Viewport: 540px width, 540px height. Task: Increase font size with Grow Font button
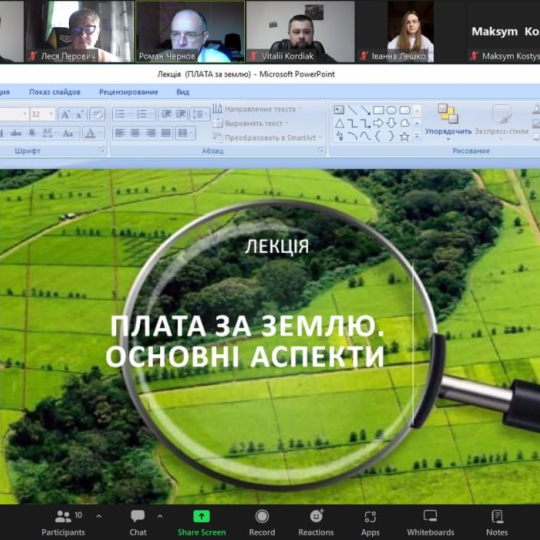(x=65, y=114)
